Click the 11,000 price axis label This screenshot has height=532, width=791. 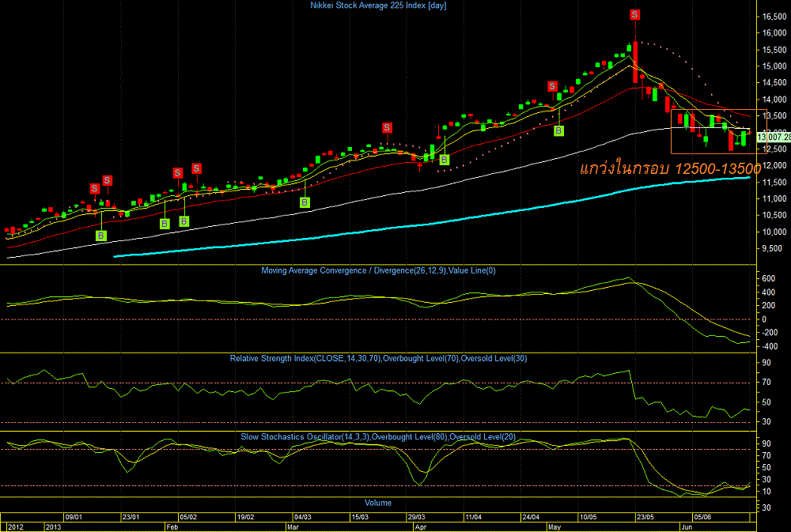tap(774, 198)
